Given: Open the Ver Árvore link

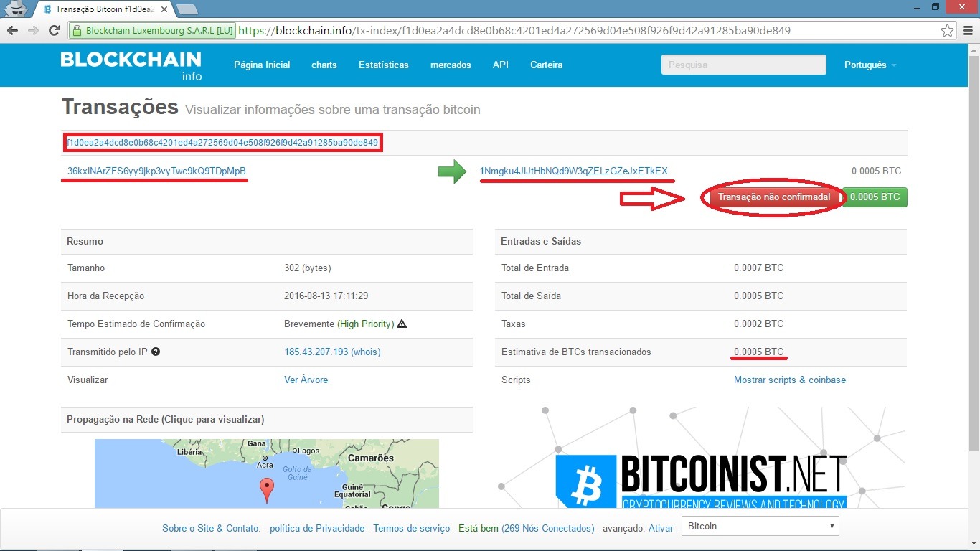Looking at the screenshot, I should point(306,380).
